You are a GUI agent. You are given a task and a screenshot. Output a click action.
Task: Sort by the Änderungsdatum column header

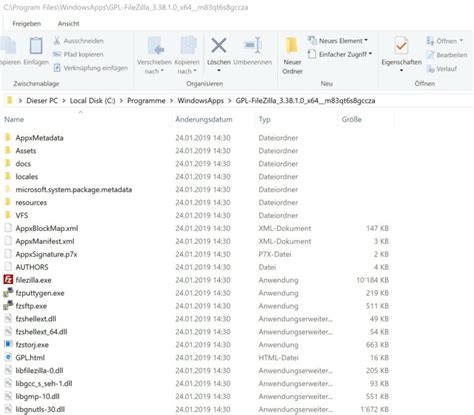204,119
